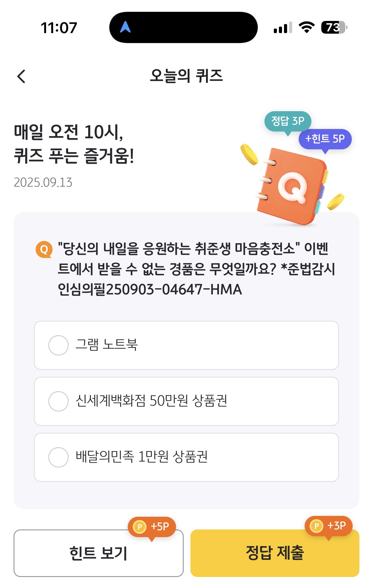Viewport: 373px width, 588px height.
Task: Tap the orange Q question marker icon
Action: pyautogui.click(x=44, y=249)
